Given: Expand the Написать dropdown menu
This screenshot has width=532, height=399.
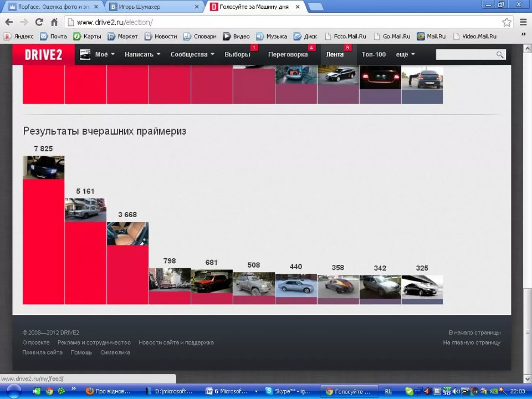Looking at the screenshot, I should [143, 54].
